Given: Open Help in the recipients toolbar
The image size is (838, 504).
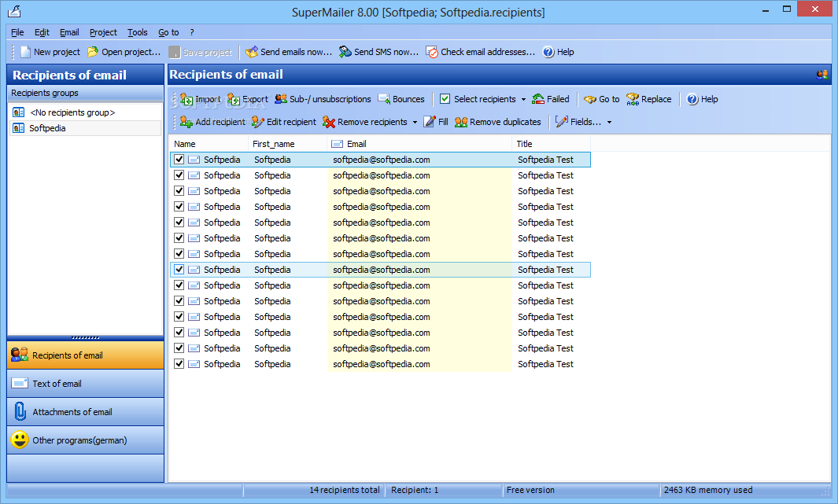Looking at the screenshot, I should coord(702,99).
